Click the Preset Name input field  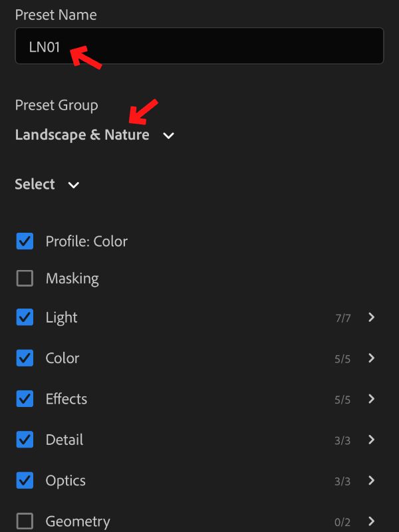pyautogui.click(x=199, y=46)
